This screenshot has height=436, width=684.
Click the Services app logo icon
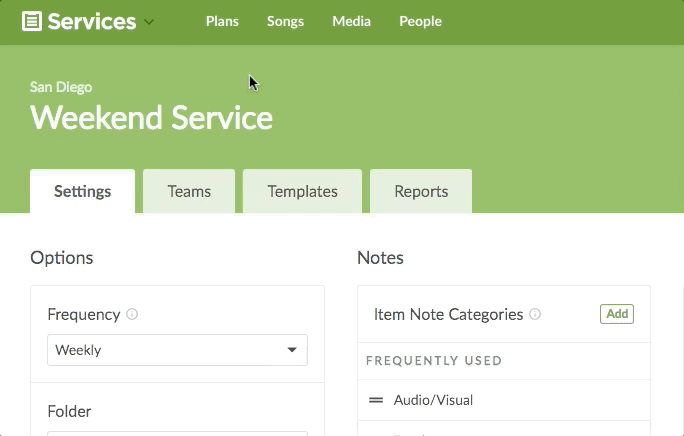click(32, 21)
